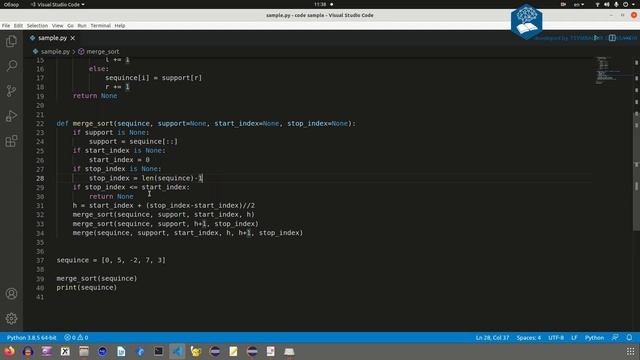
Task: Change end of line sequence 'LF'
Action: point(574,338)
